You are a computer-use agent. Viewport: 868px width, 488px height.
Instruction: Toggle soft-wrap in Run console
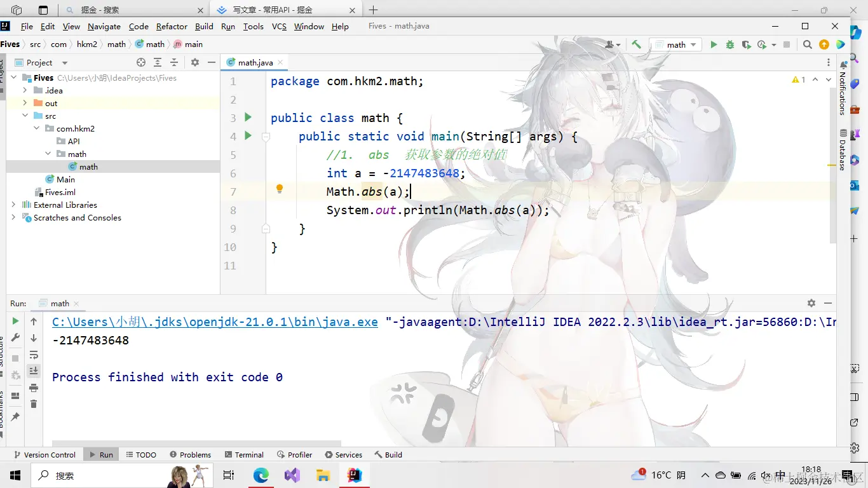34,355
